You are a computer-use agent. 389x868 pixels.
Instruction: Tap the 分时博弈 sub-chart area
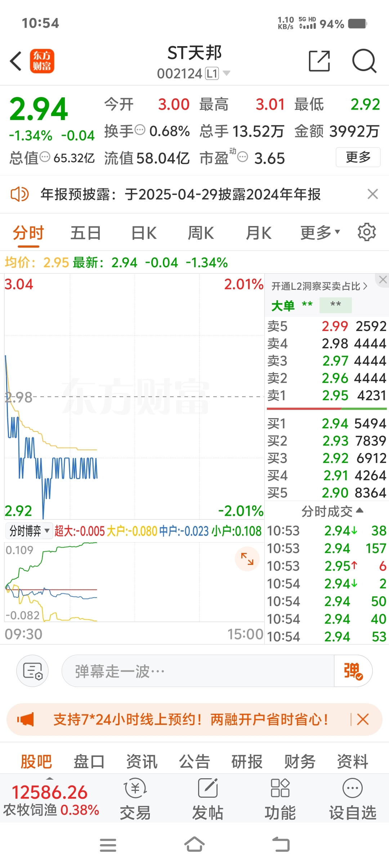134,582
